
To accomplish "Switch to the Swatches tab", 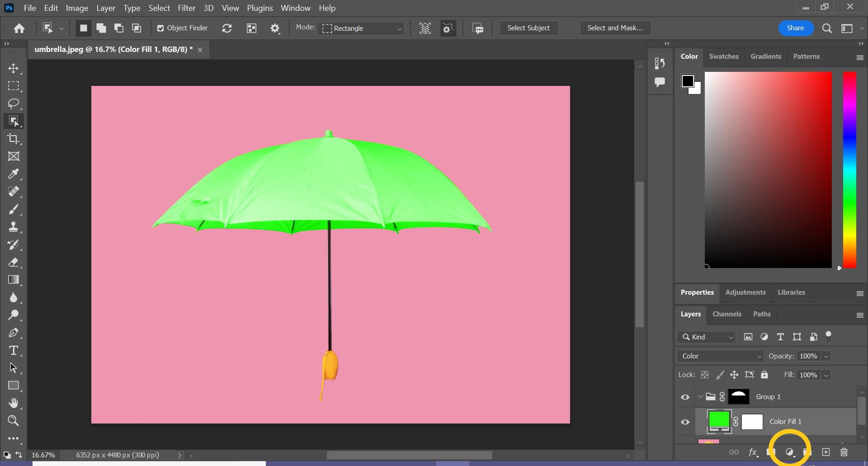I will pos(724,56).
